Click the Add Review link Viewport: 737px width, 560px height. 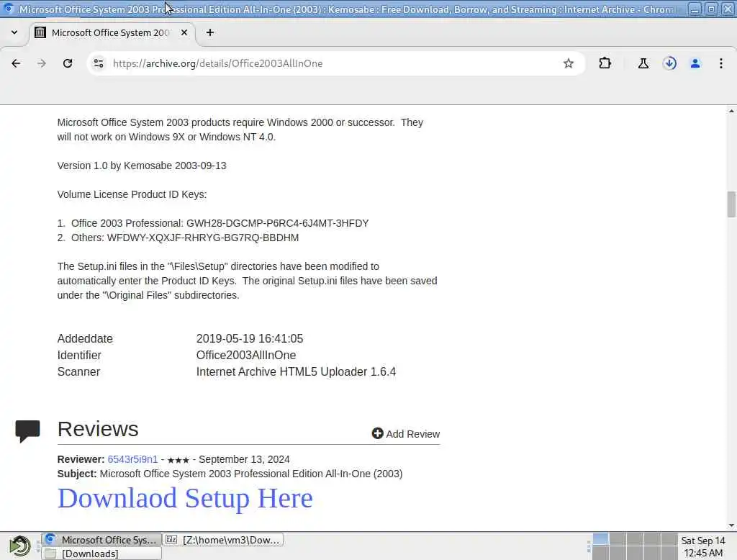click(406, 434)
